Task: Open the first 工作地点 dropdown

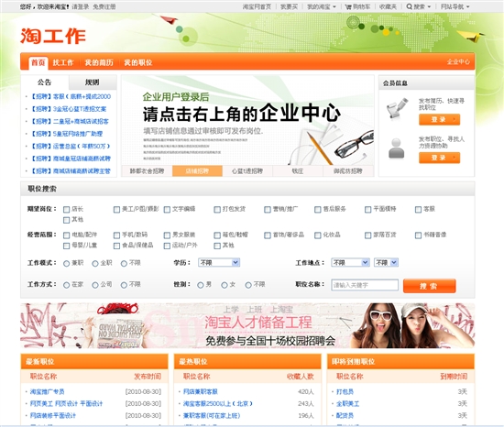Action: [350, 263]
